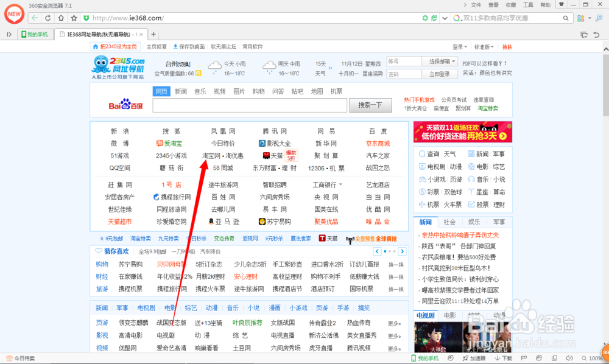Click the undo closed tab icon
This screenshot has height=364, width=609.
point(597,35)
